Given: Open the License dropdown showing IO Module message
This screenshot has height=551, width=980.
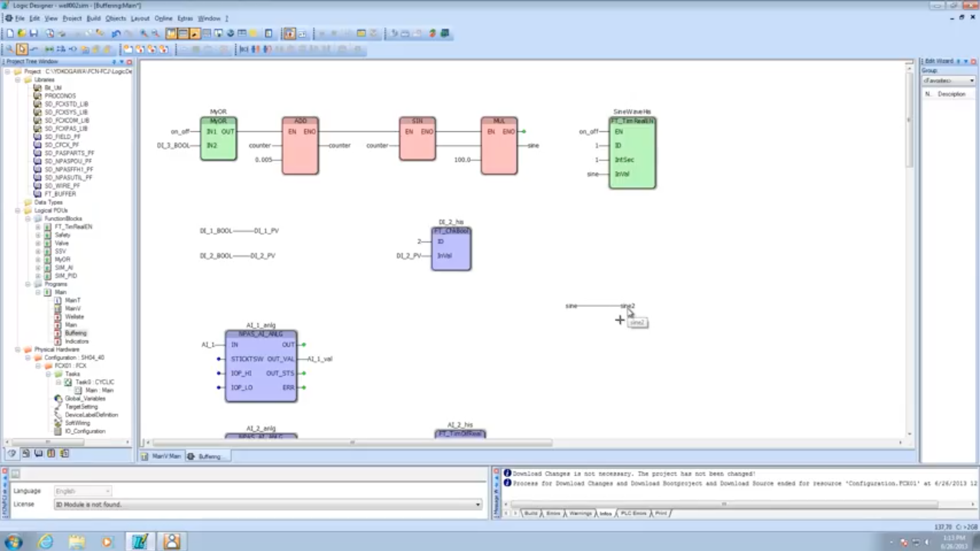Looking at the screenshot, I should [477, 504].
